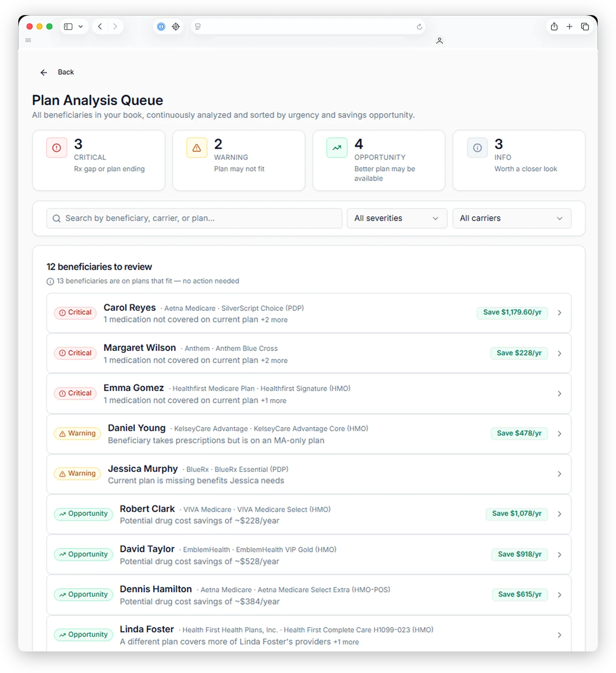The image size is (616, 673).
Task: Select the Critical summary card
Action: pos(99,160)
